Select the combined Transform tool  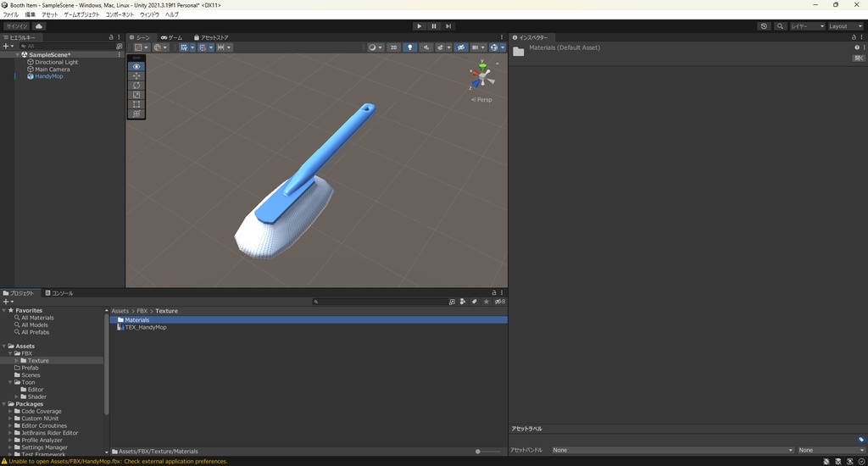click(x=136, y=114)
